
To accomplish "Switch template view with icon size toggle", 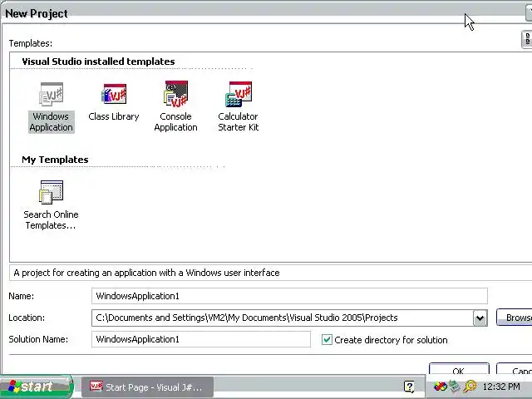I will (527, 39).
